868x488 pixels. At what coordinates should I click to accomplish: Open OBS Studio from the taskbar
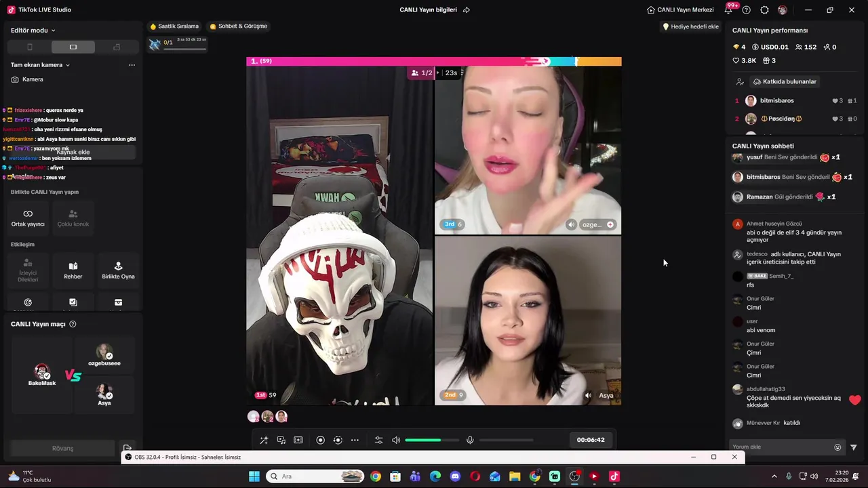[575, 476]
